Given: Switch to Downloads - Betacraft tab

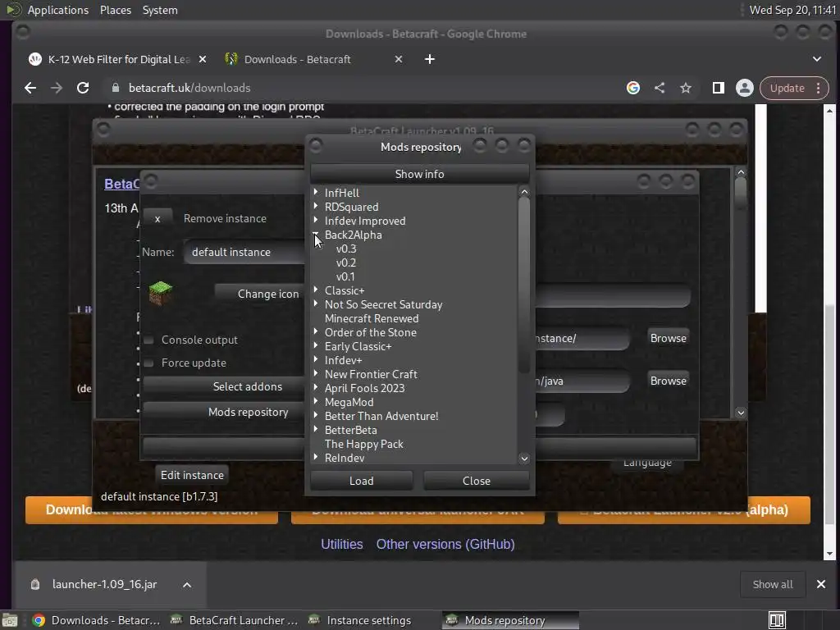Looking at the screenshot, I should click(x=313, y=59).
